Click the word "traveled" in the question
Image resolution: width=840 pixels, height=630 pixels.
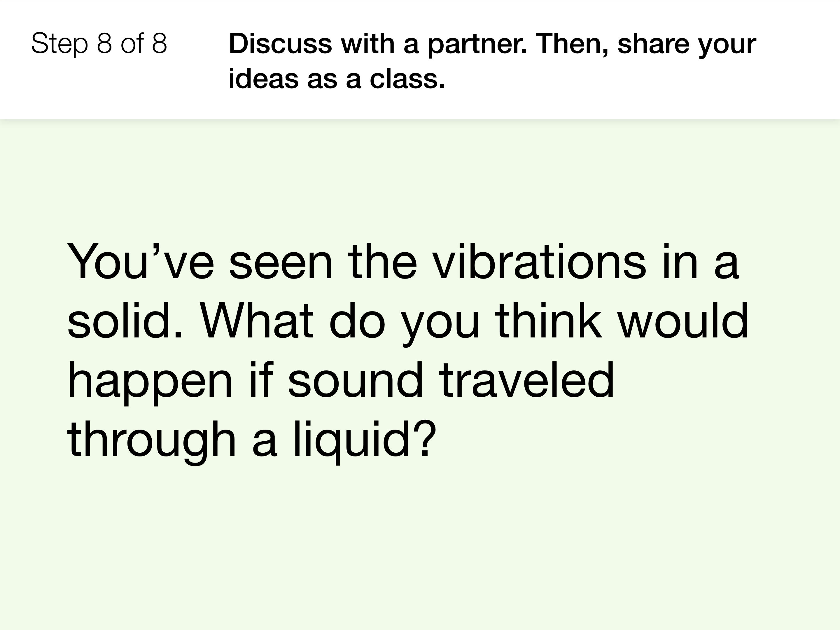(x=527, y=380)
